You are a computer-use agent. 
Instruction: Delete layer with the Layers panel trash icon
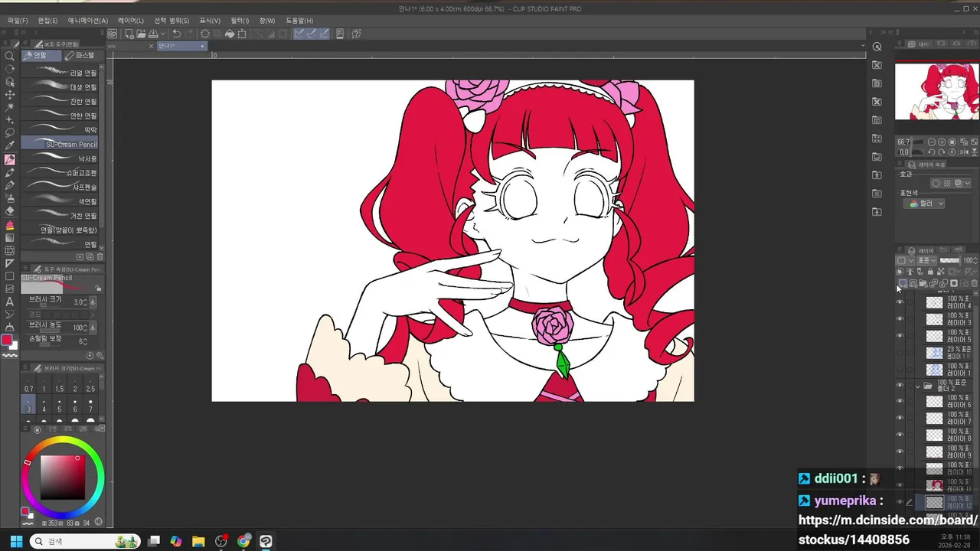pyautogui.click(x=974, y=283)
